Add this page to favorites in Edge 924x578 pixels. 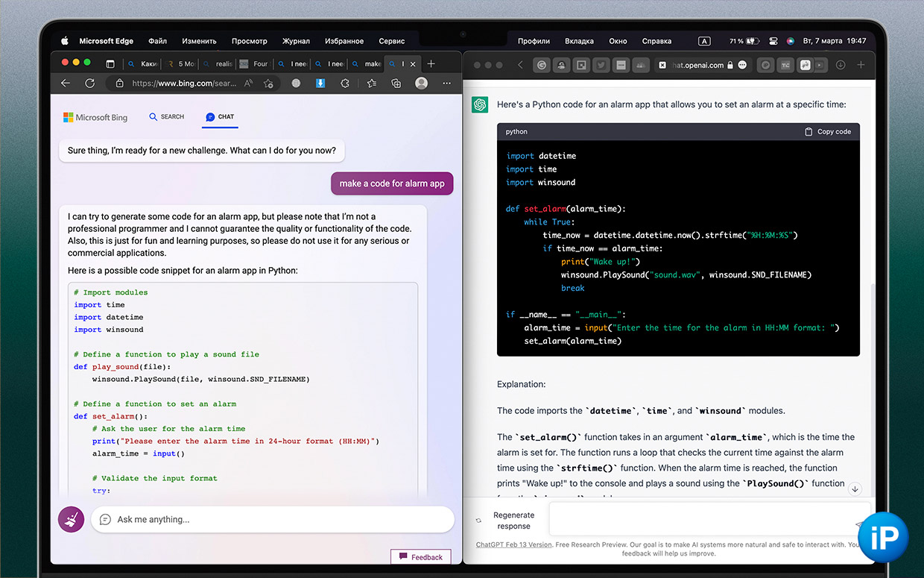coord(268,84)
